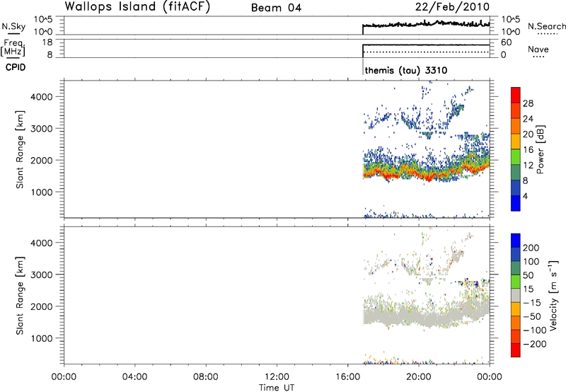The height and width of the screenshot is (392, 566).
Task: Click the '4000' tick on power panel axis
Action: tap(41, 97)
